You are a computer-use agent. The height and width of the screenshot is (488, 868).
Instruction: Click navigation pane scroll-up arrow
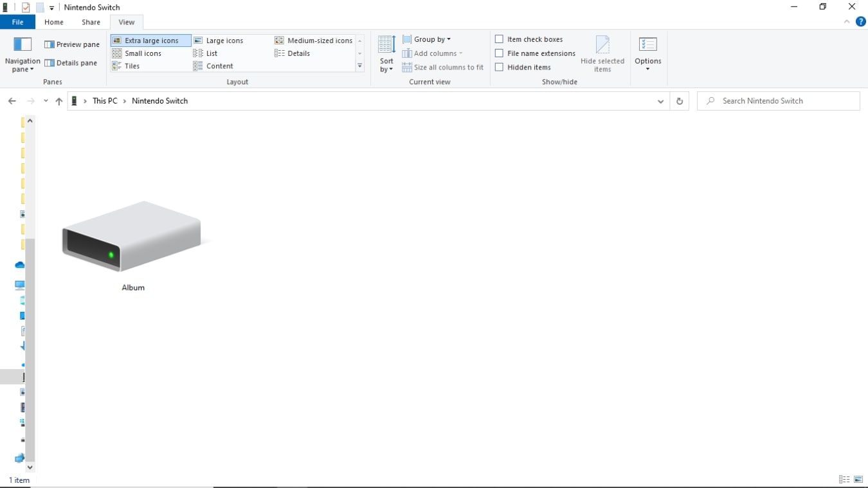coord(30,121)
